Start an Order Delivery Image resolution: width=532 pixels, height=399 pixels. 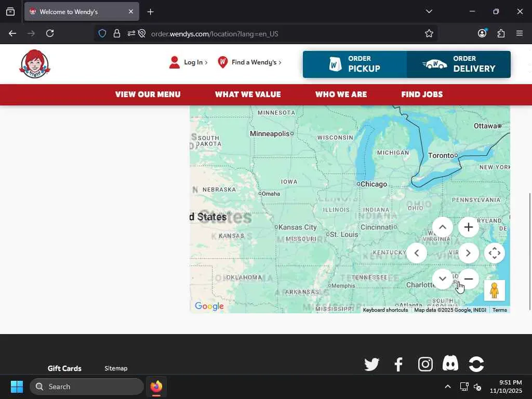tap(458, 64)
